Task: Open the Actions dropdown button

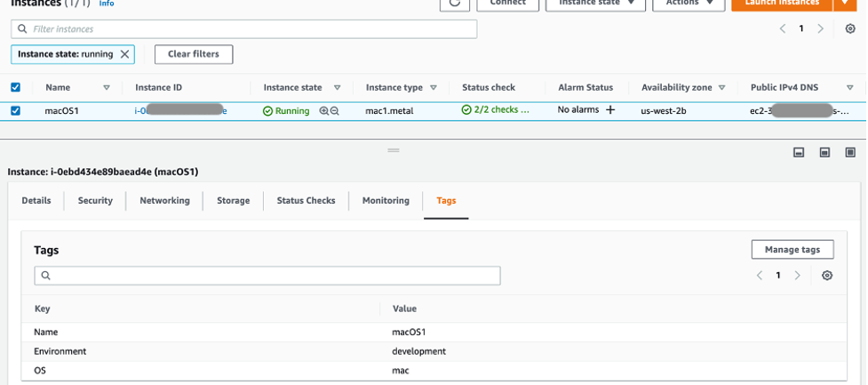Action: point(689,4)
